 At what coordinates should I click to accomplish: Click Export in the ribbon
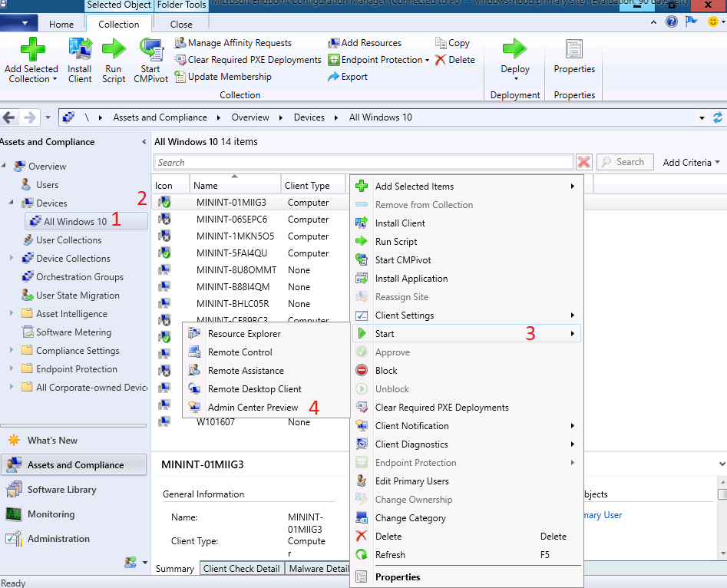[348, 77]
